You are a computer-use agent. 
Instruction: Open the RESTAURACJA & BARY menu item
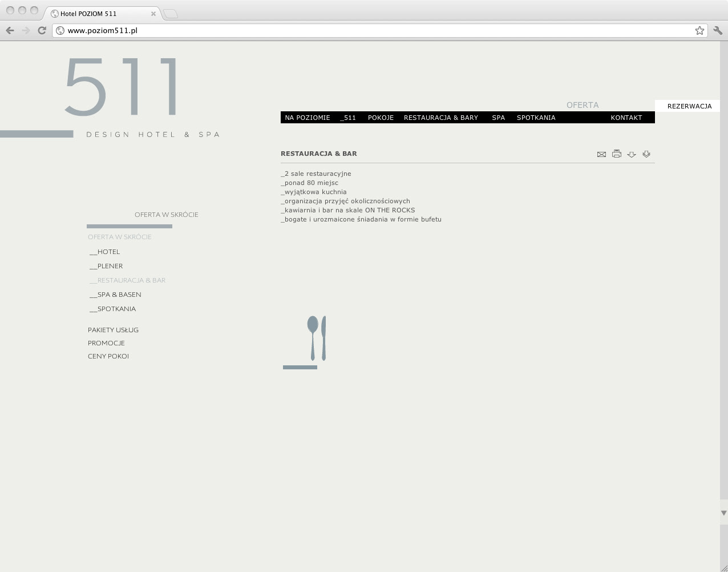(x=440, y=118)
